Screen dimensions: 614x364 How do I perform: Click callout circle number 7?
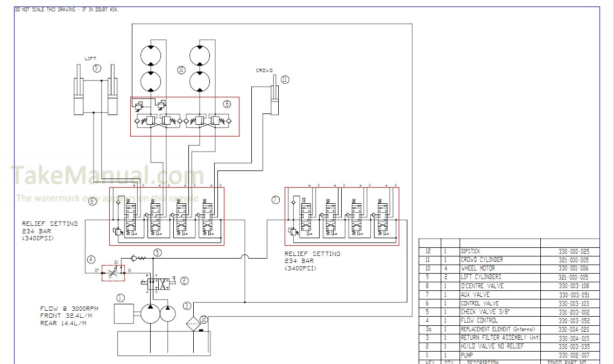[276, 200]
